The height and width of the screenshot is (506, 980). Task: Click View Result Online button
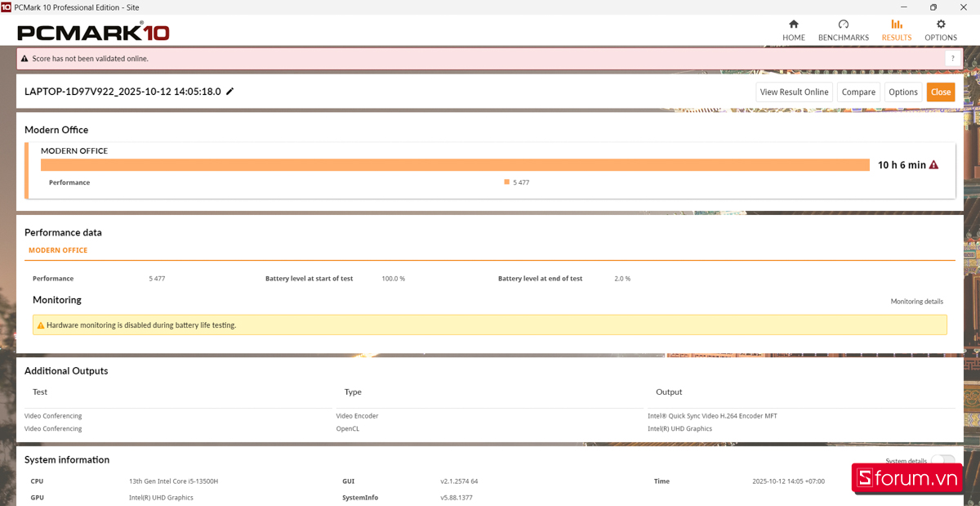pyautogui.click(x=794, y=92)
